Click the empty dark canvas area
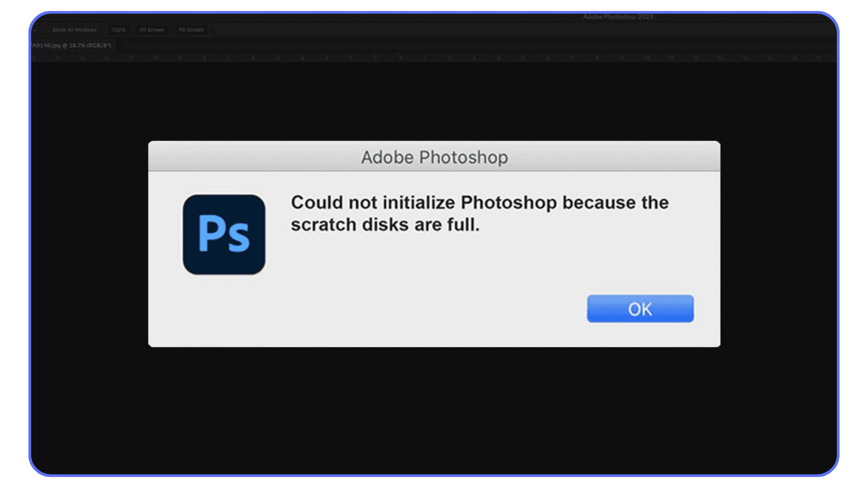Image resolution: width=868 pixels, height=488 pixels. pos(434,407)
